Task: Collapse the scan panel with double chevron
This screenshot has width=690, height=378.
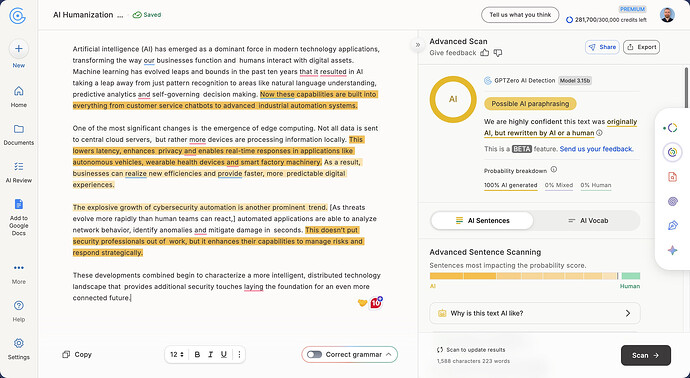Action: (x=418, y=44)
